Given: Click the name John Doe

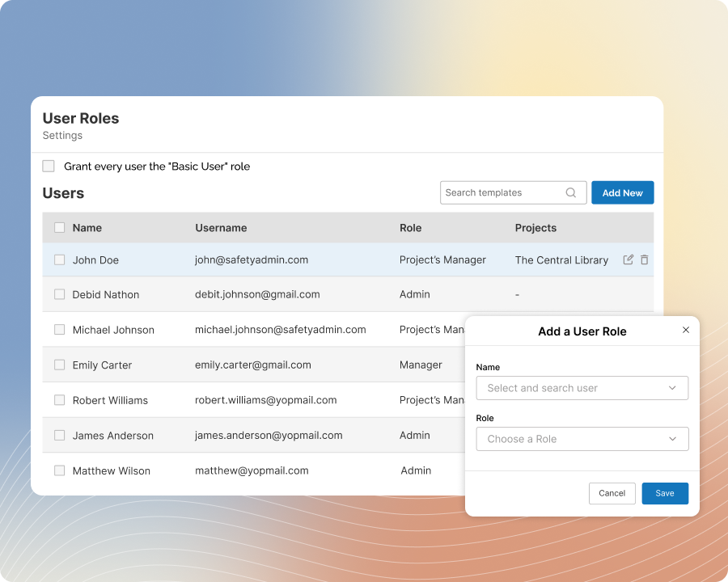Looking at the screenshot, I should click(95, 260).
